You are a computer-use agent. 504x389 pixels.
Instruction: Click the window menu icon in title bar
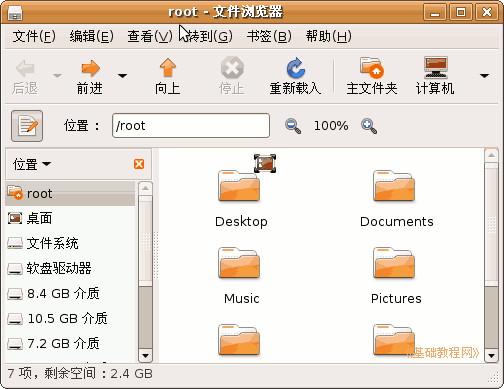(x=15, y=12)
